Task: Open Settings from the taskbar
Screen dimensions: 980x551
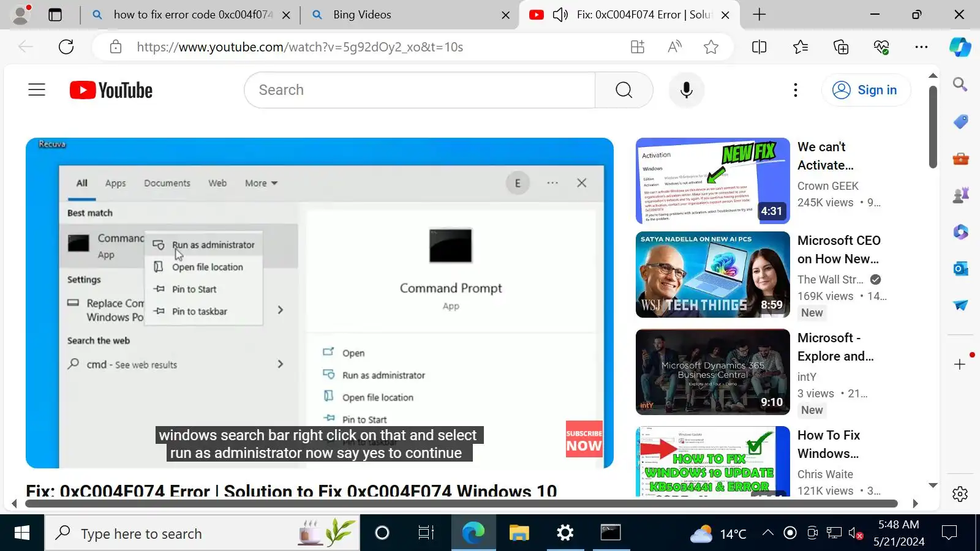Action: [565, 533]
